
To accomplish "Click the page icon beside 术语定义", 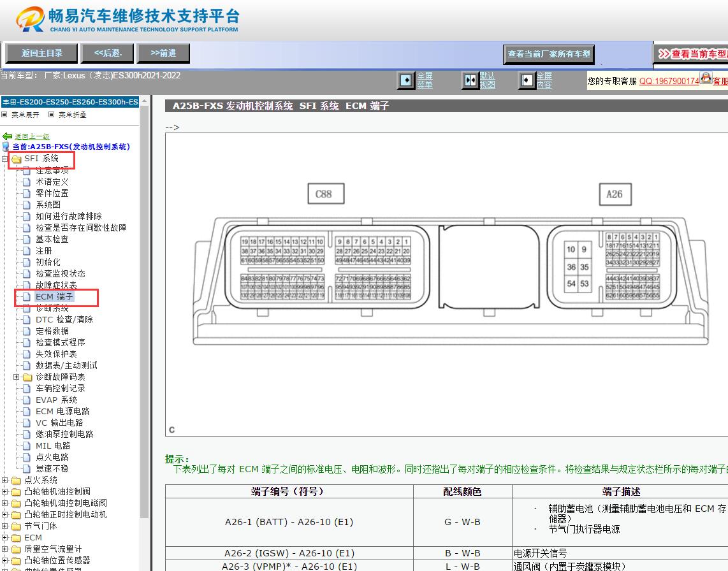I will click(27, 182).
